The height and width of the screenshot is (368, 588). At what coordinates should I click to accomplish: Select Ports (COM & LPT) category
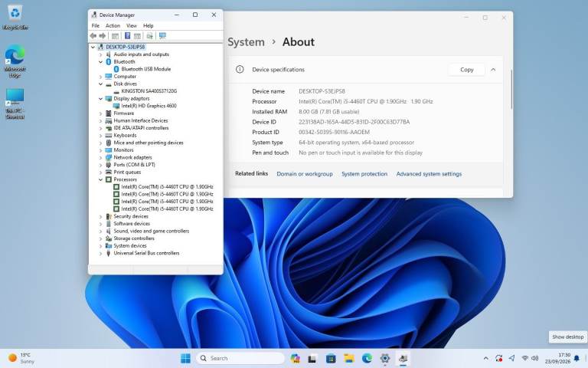[134, 165]
